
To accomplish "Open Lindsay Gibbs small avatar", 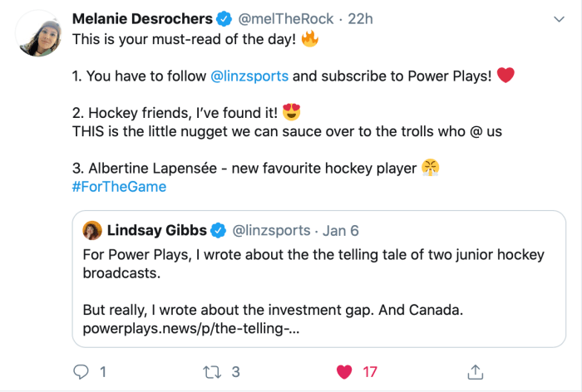I will point(92,230).
